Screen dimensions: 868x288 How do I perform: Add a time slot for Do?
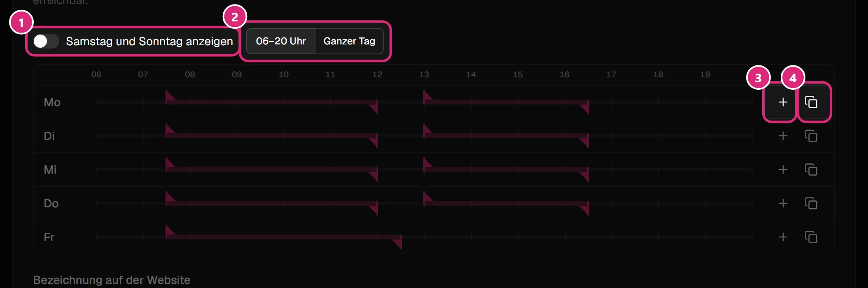(x=783, y=203)
